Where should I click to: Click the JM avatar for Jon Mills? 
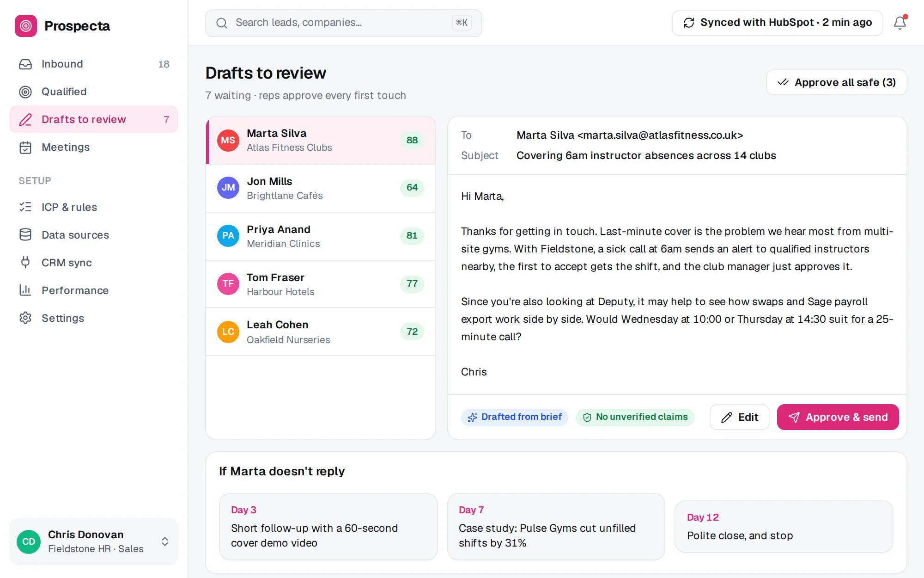coord(228,188)
